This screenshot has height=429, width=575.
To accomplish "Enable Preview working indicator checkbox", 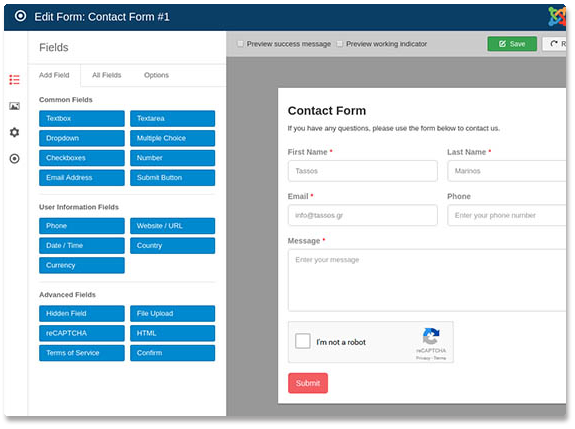I will 340,44.
